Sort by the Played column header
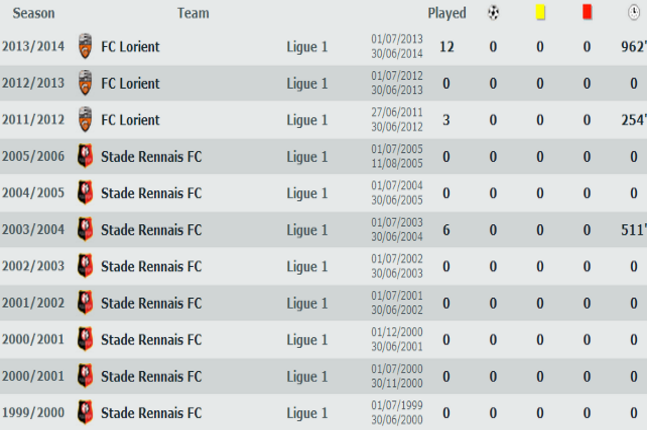 point(447,13)
